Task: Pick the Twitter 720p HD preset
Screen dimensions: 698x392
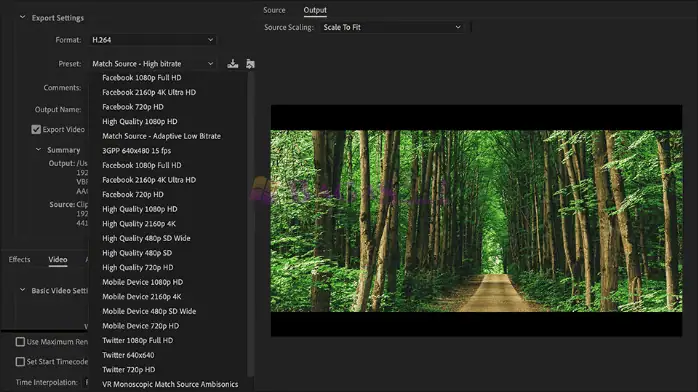Action: coord(129,370)
